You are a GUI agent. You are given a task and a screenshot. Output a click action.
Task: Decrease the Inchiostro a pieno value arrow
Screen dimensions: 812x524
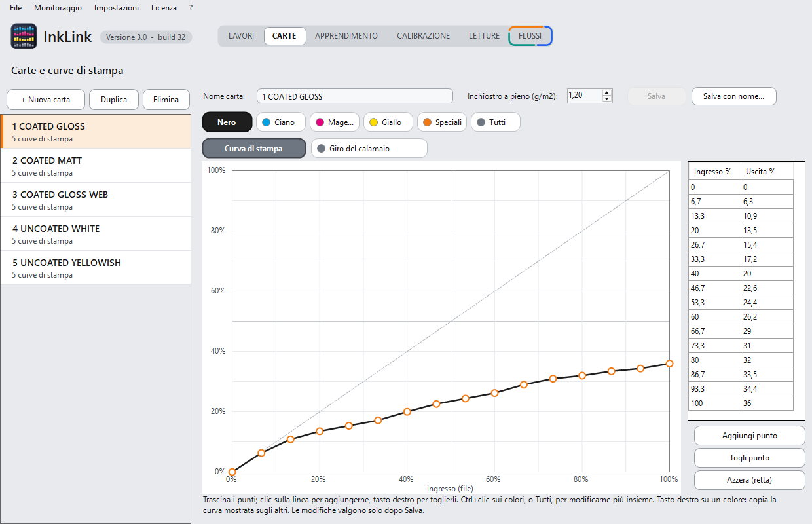pyautogui.click(x=607, y=99)
